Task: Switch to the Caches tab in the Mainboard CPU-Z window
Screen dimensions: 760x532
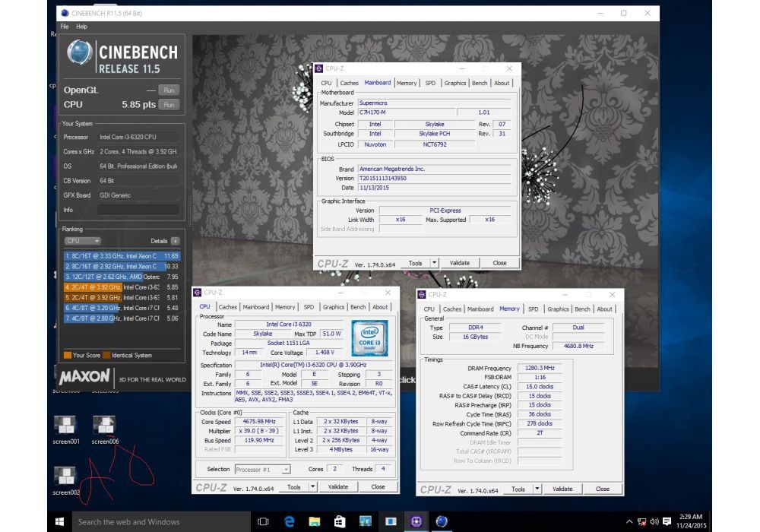Action: point(349,83)
